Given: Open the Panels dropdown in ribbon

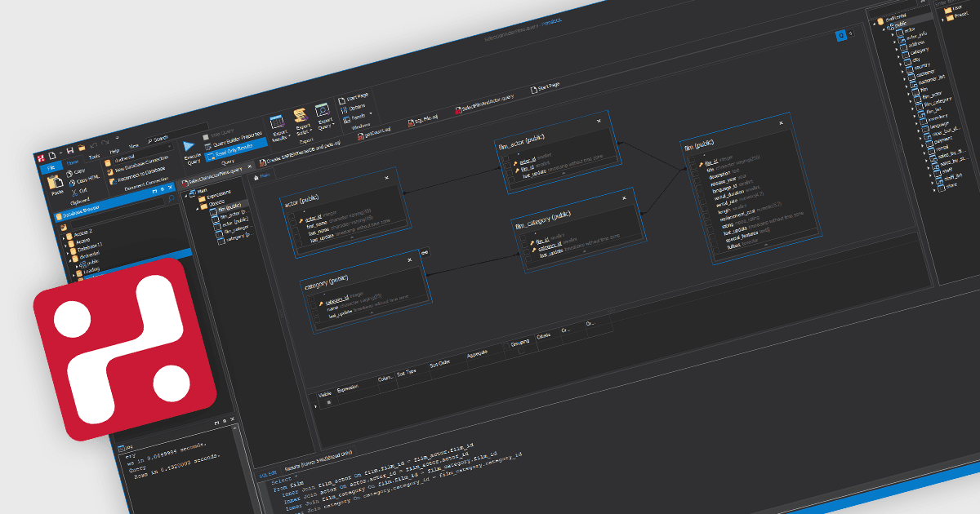Looking at the screenshot, I should tap(358, 117).
